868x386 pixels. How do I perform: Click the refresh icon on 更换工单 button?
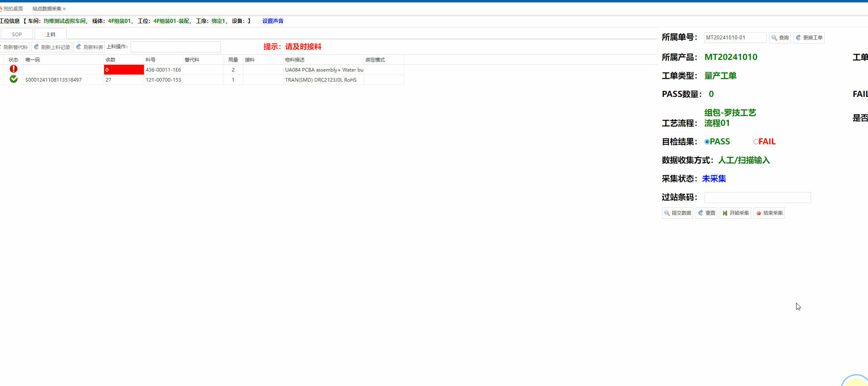798,37
